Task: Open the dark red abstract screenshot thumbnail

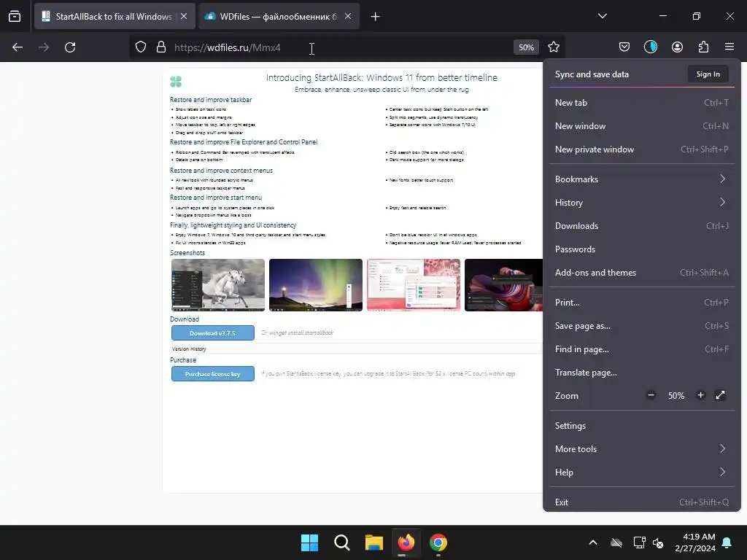Action: click(503, 285)
